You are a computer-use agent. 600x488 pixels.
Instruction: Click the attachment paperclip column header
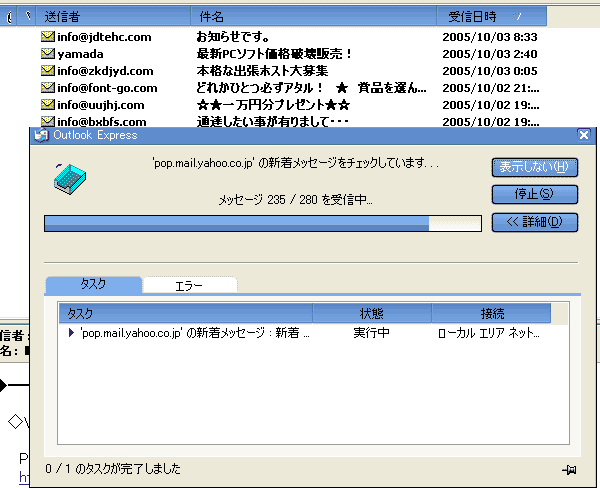coord(10,16)
